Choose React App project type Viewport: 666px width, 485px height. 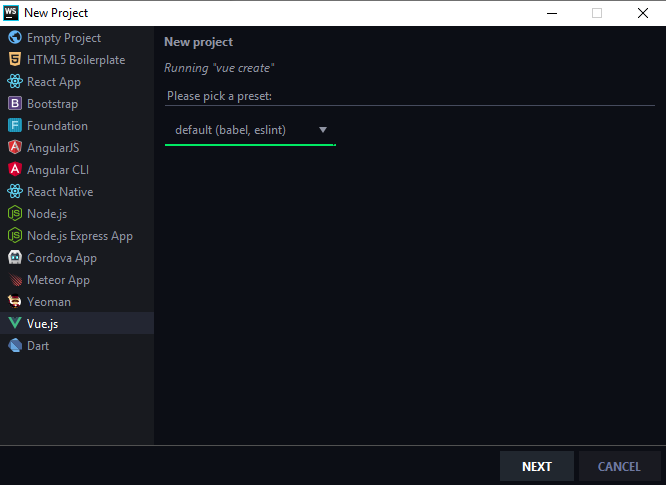click(x=77, y=82)
